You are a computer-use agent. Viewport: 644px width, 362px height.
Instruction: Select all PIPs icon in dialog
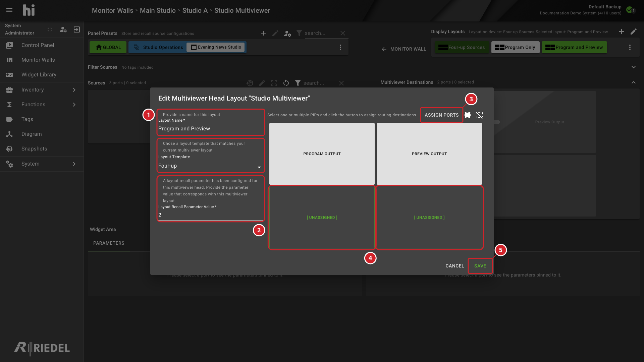pos(468,115)
